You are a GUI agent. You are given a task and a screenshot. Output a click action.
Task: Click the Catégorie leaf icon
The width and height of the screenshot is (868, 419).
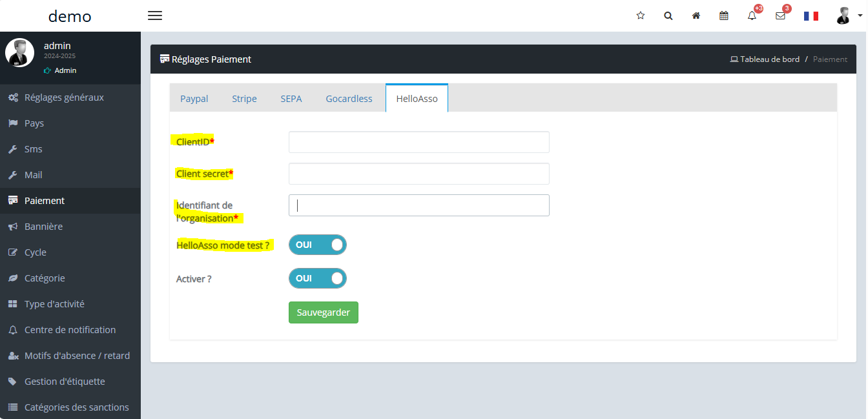pos(12,278)
